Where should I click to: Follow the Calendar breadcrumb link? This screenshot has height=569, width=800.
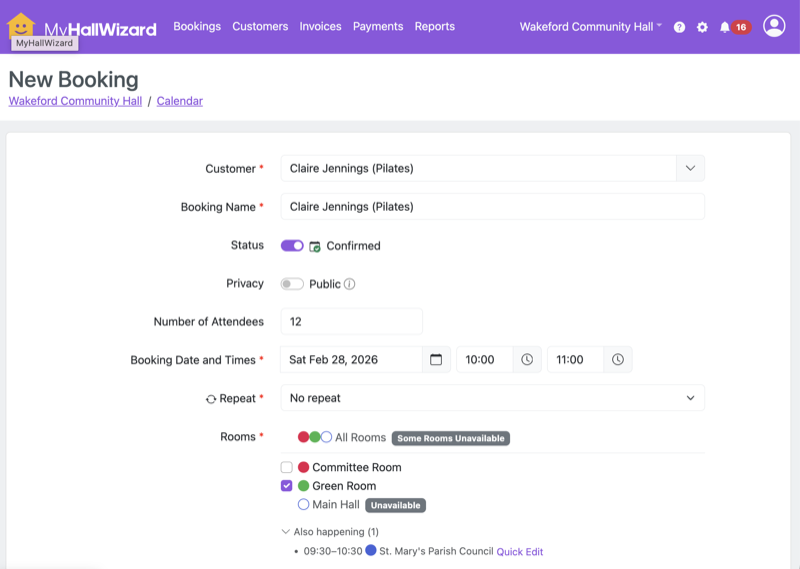coord(180,101)
